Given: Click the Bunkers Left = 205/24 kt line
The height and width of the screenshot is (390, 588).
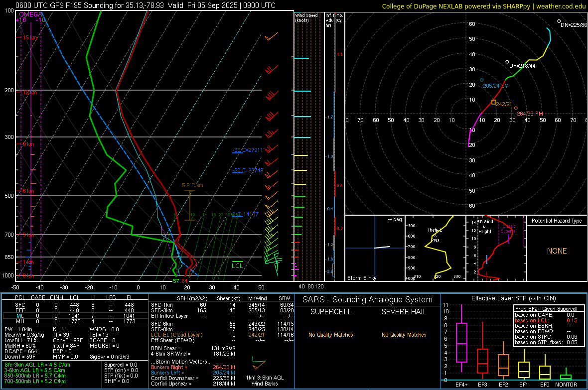Looking at the screenshot, I should pyautogui.click(x=193, y=373).
